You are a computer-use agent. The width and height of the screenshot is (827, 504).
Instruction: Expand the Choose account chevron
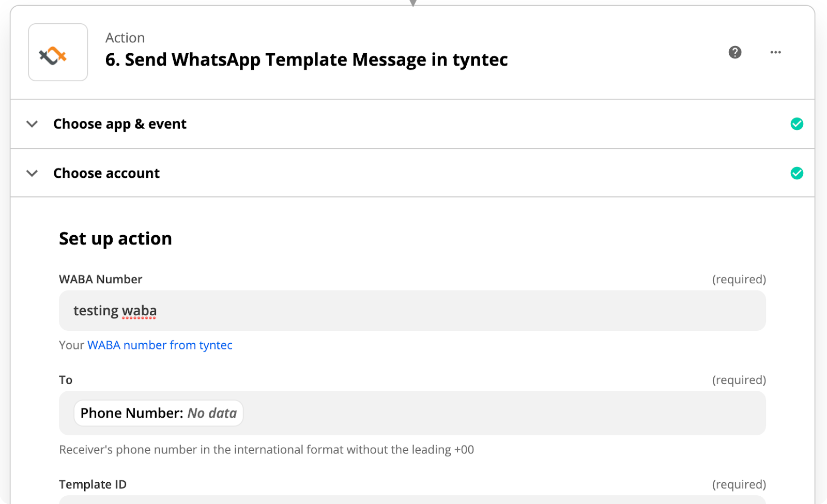pyautogui.click(x=32, y=173)
